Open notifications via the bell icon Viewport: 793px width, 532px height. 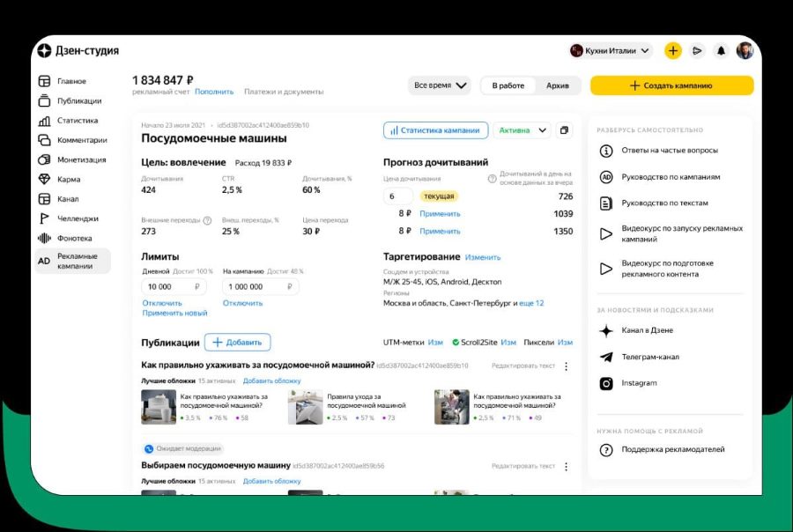pos(723,51)
